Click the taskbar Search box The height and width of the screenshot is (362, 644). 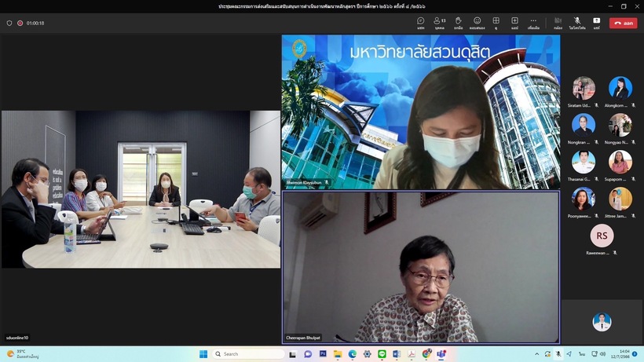[249, 354]
